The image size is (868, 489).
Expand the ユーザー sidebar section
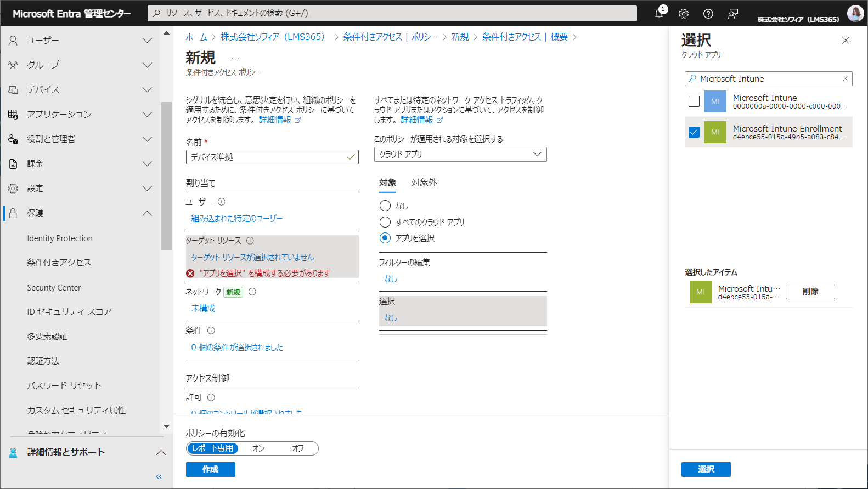point(147,41)
